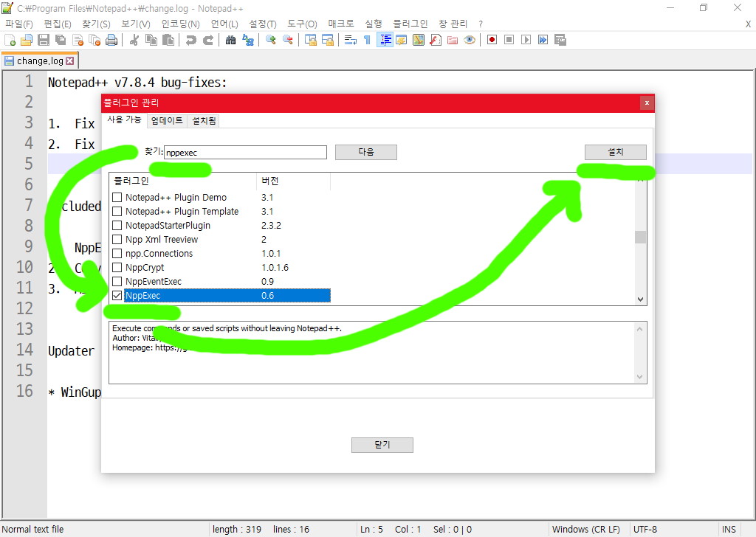Click UTF-8 in the status bar

click(x=645, y=530)
